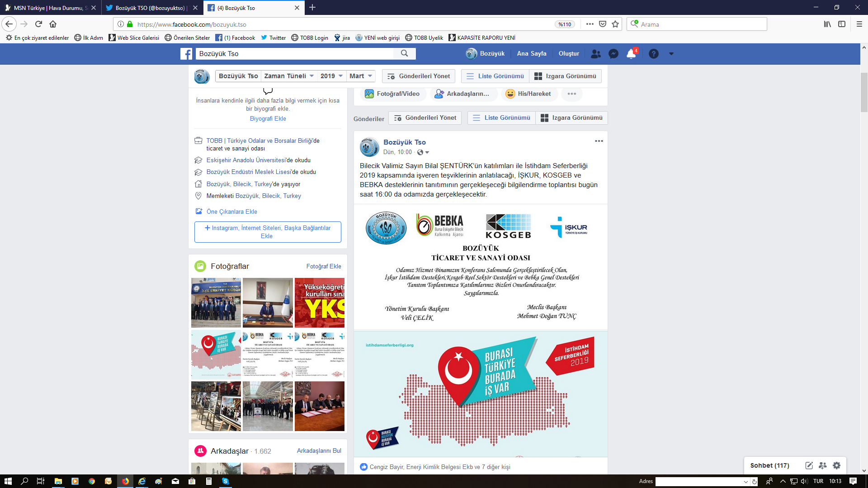Viewport: 868px width, 488px height.
Task: Reload the current page
Action: point(38,24)
